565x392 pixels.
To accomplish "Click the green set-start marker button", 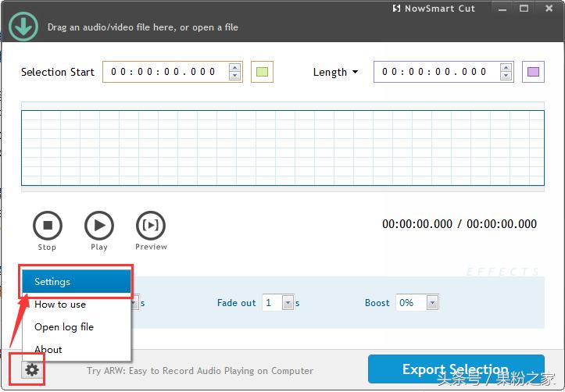I will pyautogui.click(x=262, y=72).
